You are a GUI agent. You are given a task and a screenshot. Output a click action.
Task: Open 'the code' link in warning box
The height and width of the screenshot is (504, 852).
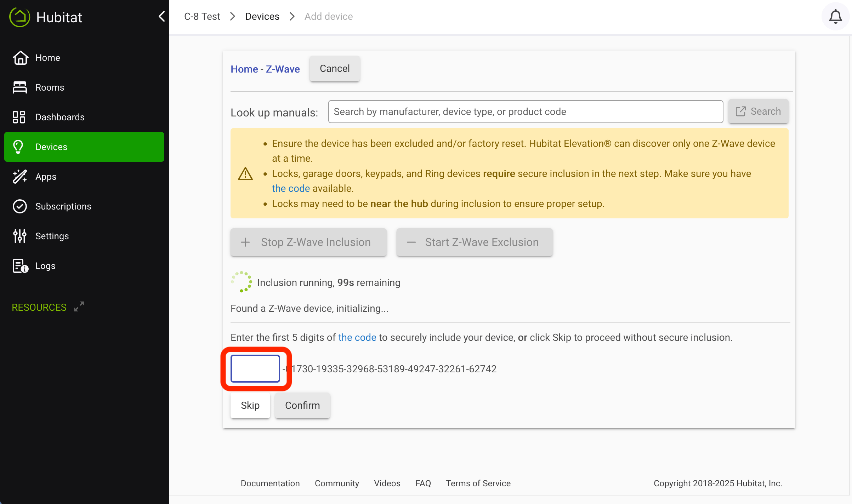[x=291, y=188]
